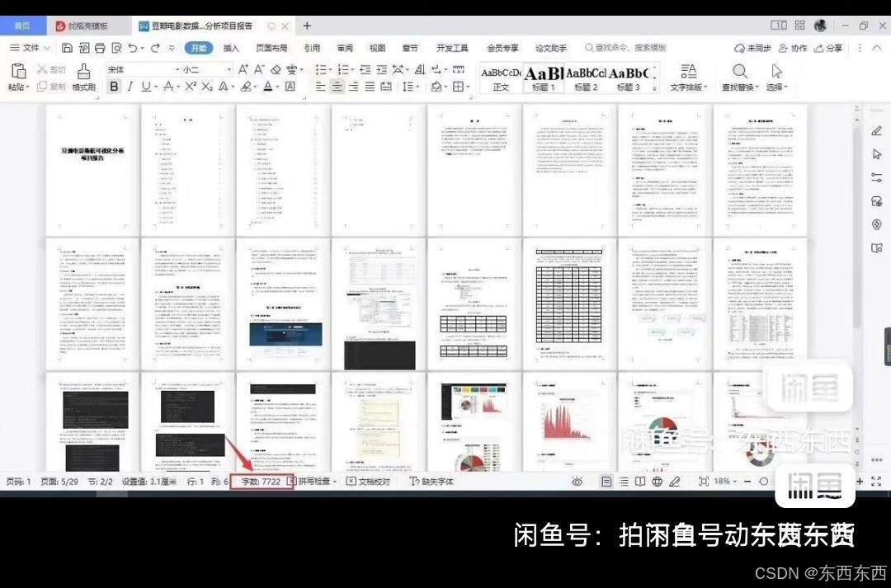Click the Undo arrow icon
Image resolution: width=891 pixels, height=588 pixels.
coord(132,48)
